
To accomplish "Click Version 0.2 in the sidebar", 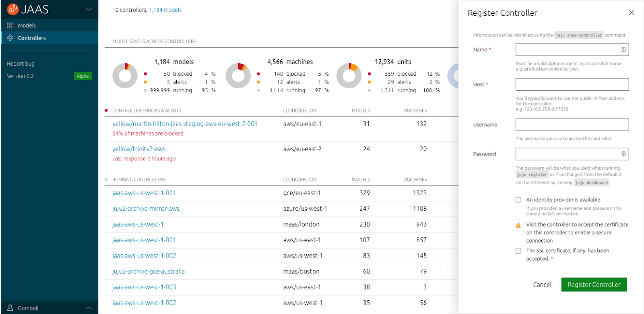I will pyautogui.click(x=20, y=76).
